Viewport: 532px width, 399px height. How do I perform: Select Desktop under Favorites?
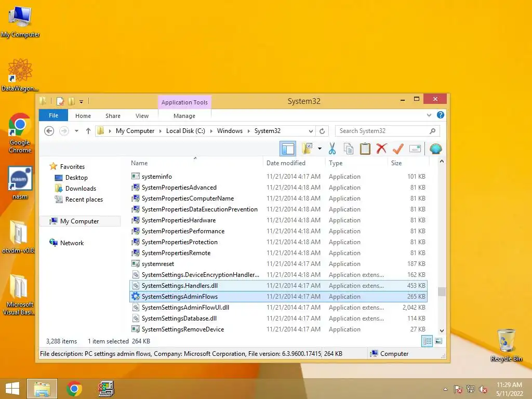click(x=71, y=178)
